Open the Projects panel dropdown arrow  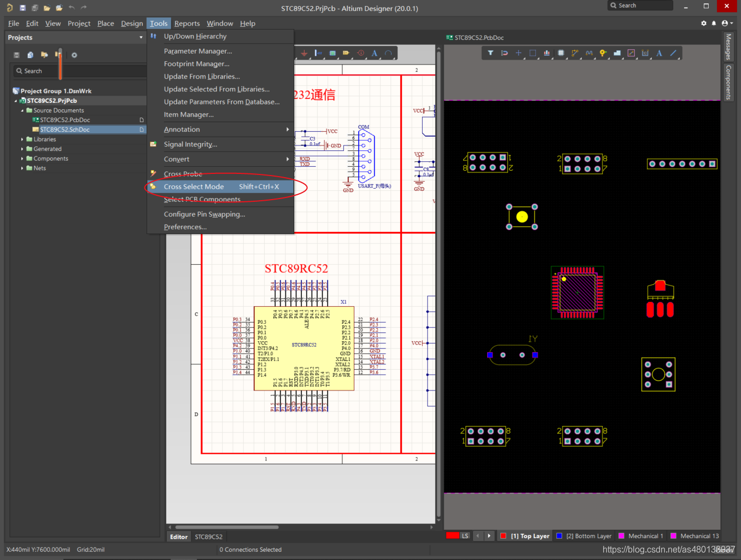141,38
